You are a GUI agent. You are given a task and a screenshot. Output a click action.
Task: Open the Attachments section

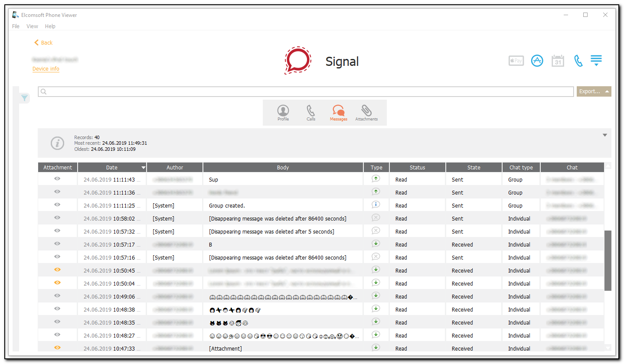[366, 112]
